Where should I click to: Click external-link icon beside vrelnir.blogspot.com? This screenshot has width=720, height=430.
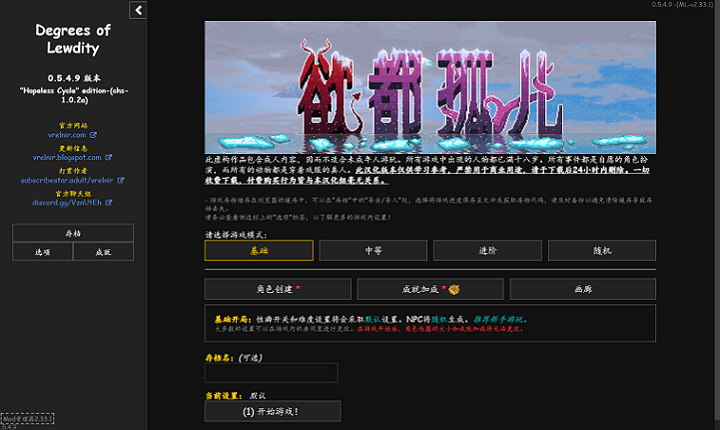point(108,157)
